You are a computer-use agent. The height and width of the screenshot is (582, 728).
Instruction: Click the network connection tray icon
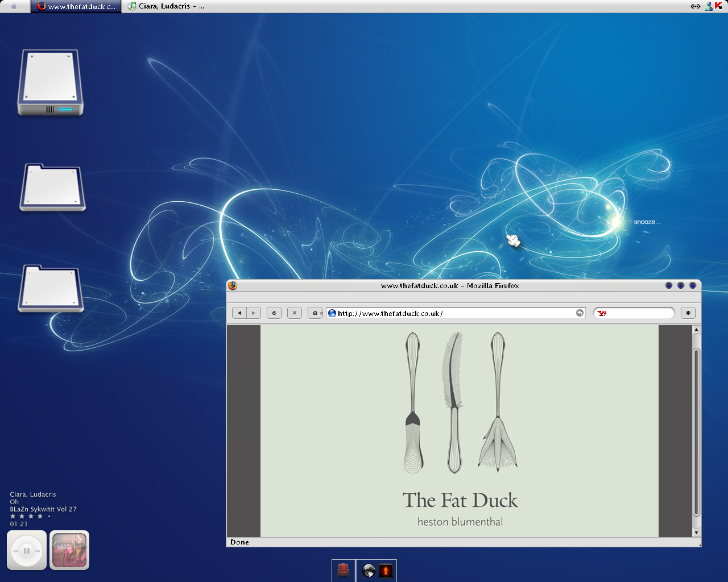coord(695,6)
